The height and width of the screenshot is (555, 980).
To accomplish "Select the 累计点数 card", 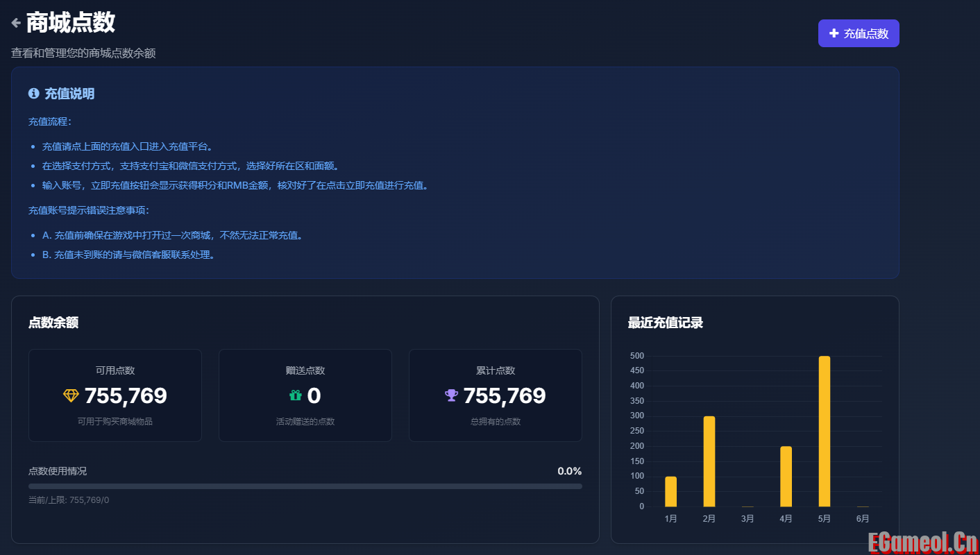I will point(495,395).
